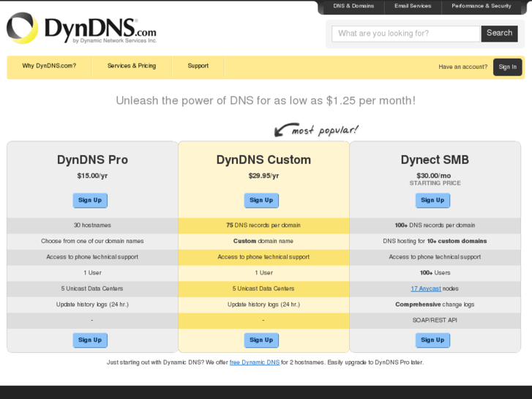Click the $29.95/yr price
This screenshot has height=399, width=532.
coord(263,176)
